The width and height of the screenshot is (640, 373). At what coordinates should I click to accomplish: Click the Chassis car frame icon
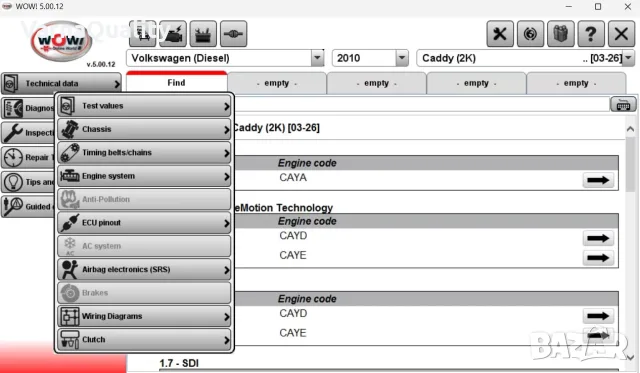(x=69, y=129)
